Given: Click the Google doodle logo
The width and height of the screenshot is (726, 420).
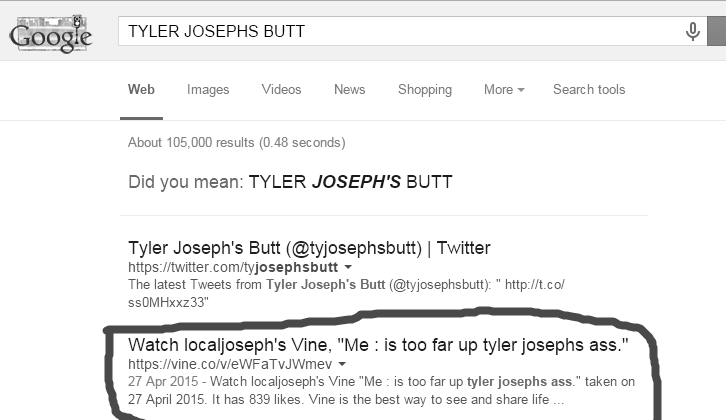Looking at the screenshot, I should point(50,33).
